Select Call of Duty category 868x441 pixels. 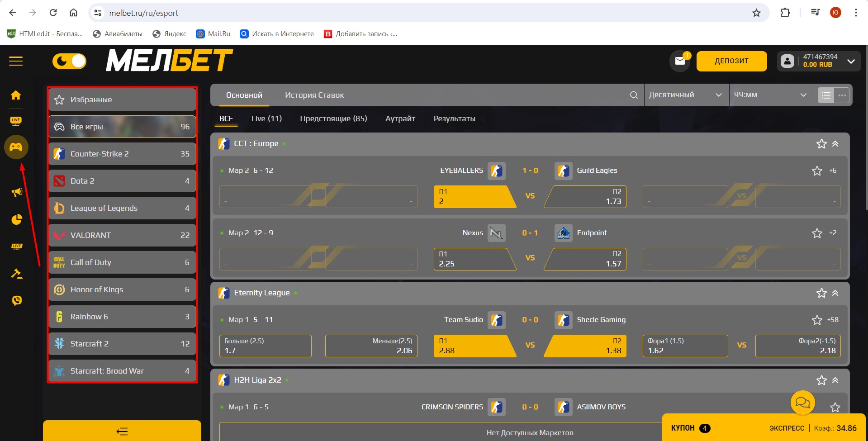(122, 262)
